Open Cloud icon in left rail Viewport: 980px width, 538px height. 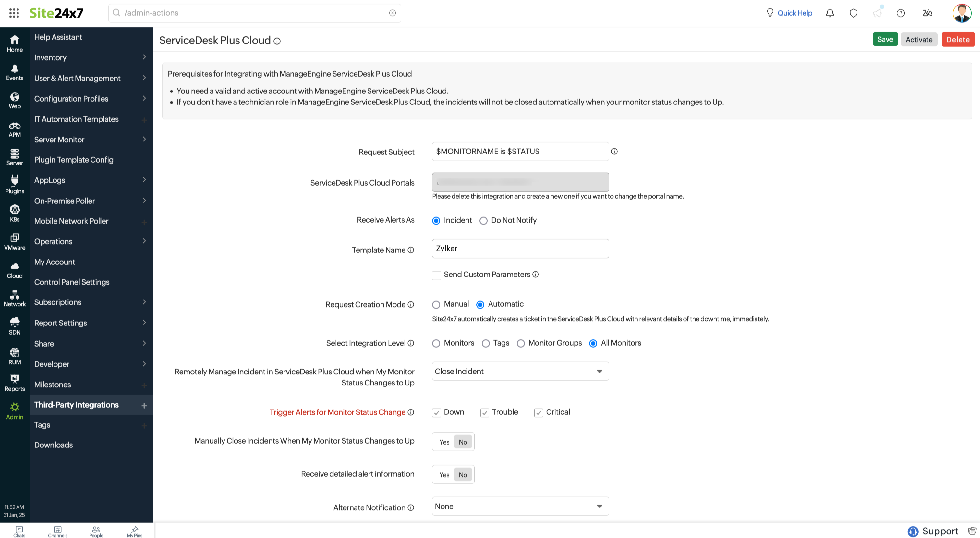[15, 270]
